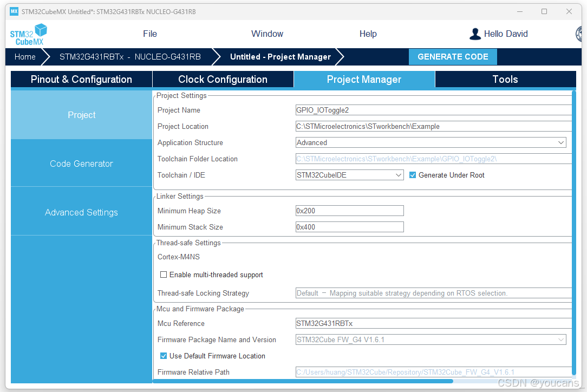
Task: Open the Application Structure dropdown
Action: pos(431,142)
